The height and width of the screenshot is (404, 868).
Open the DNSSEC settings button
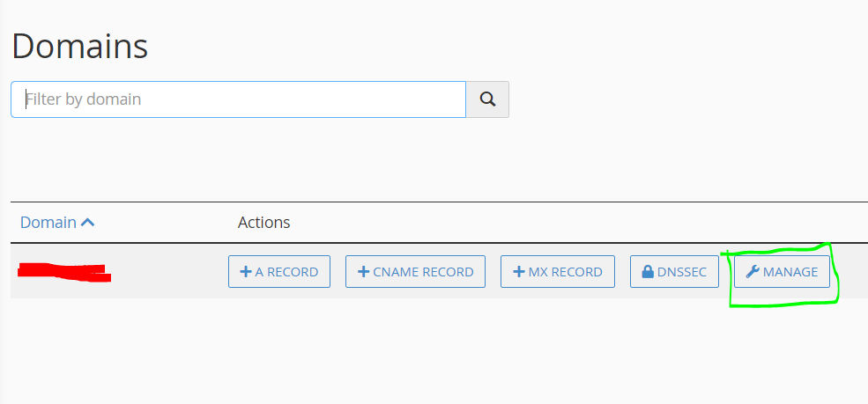[x=674, y=271]
